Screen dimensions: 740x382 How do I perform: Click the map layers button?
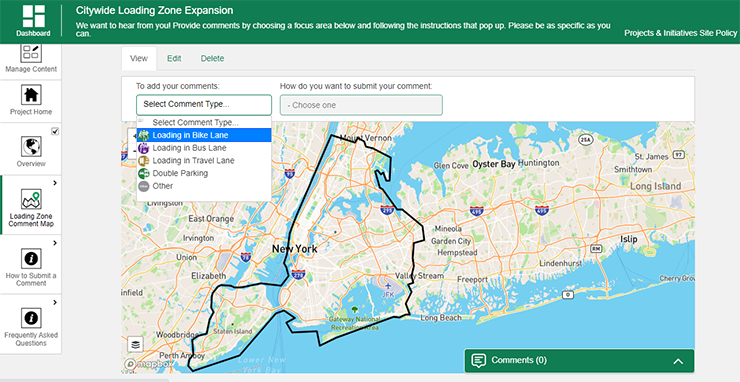coord(135,345)
